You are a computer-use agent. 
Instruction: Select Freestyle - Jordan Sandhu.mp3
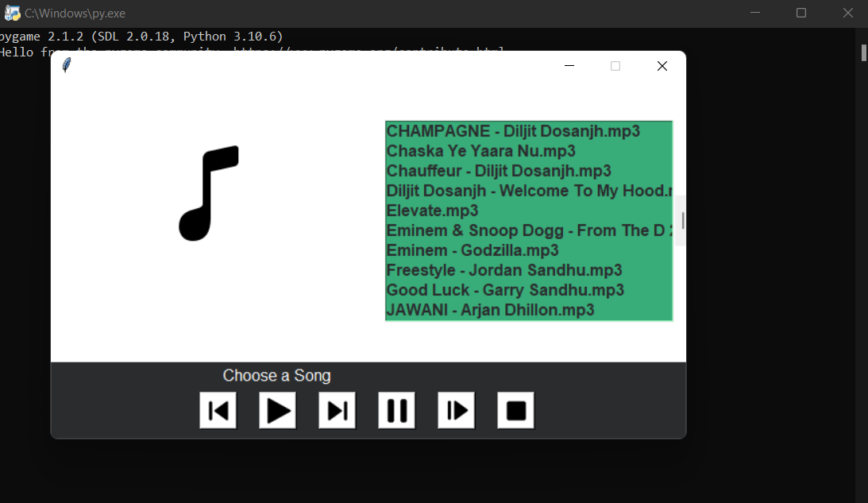tap(503, 269)
